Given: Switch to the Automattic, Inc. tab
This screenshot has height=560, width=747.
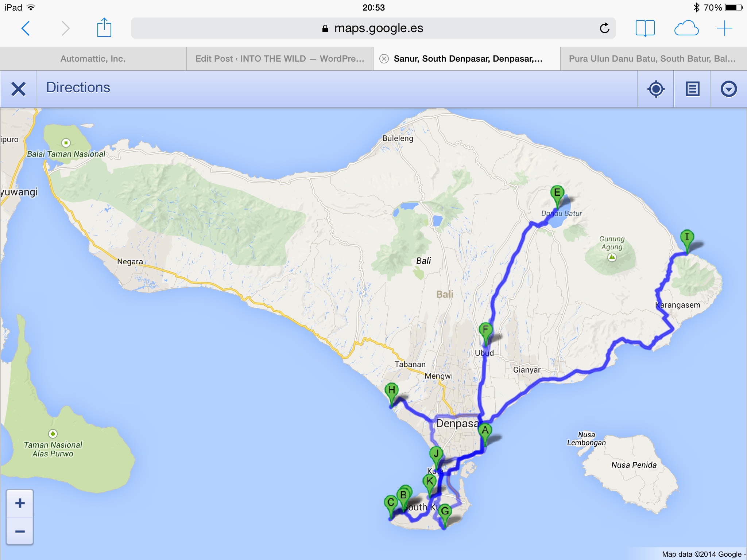Looking at the screenshot, I should pos(93,59).
